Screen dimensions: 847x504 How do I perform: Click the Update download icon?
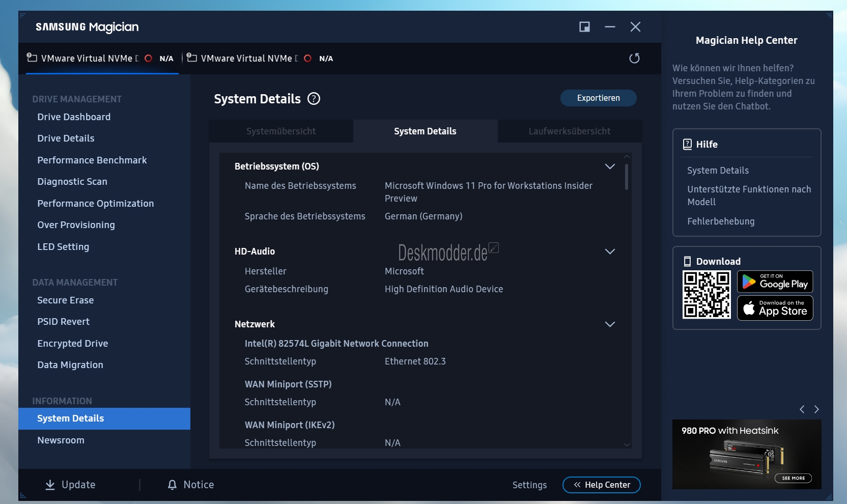point(50,485)
